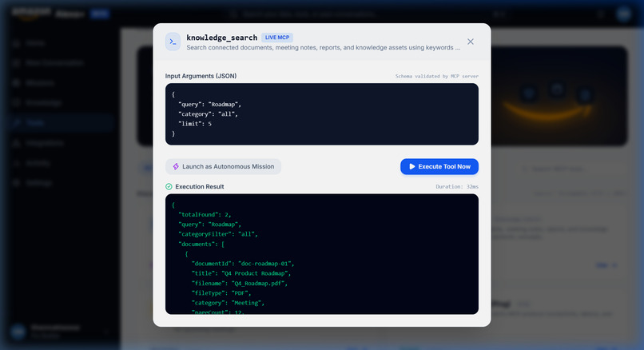Click the "fileType": "PDF" line
Image resolution: width=644 pixels, height=350 pixels.
[221, 293]
